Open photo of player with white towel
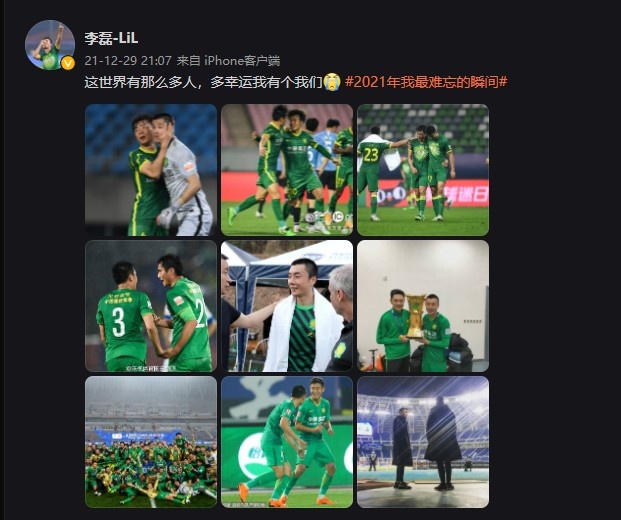This screenshot has width=621, height=520. point(287,306)
